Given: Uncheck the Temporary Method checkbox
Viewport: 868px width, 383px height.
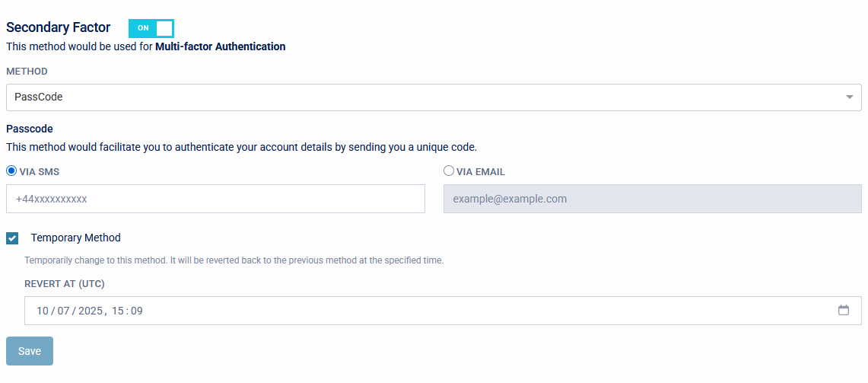Looking at the screenshot, I should [12, 238].
